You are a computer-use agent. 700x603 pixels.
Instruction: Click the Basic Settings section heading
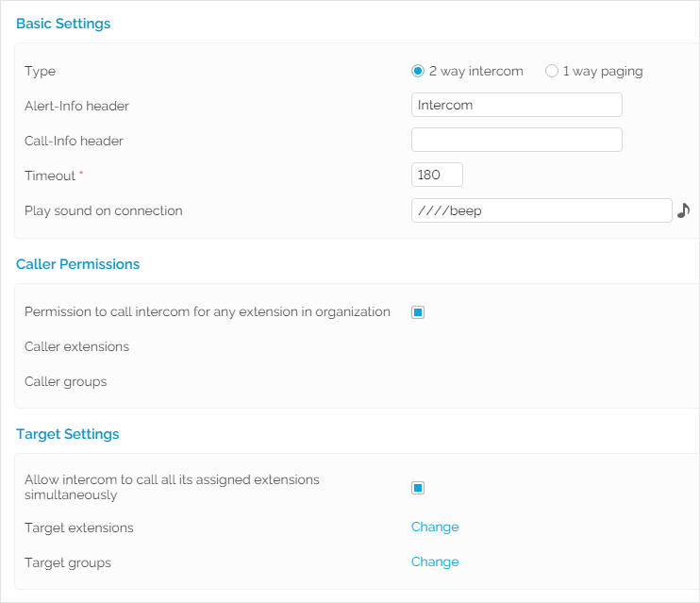(x=63, y=24)
